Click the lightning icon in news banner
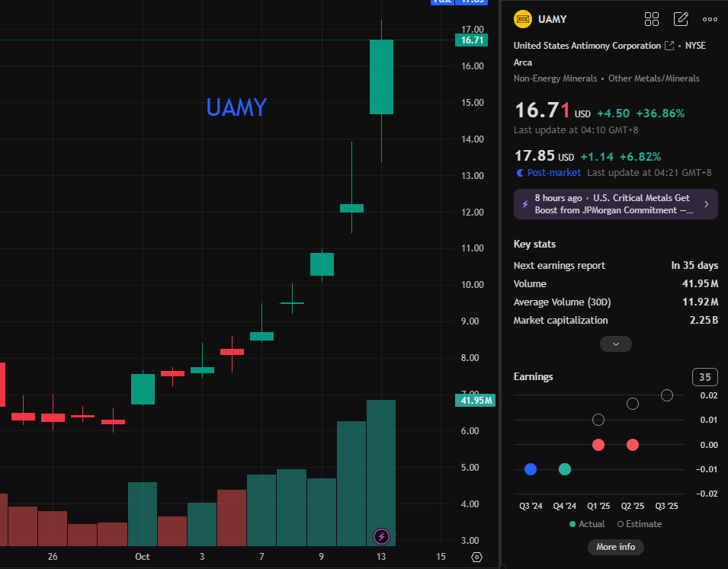 (x=525, y=204)
